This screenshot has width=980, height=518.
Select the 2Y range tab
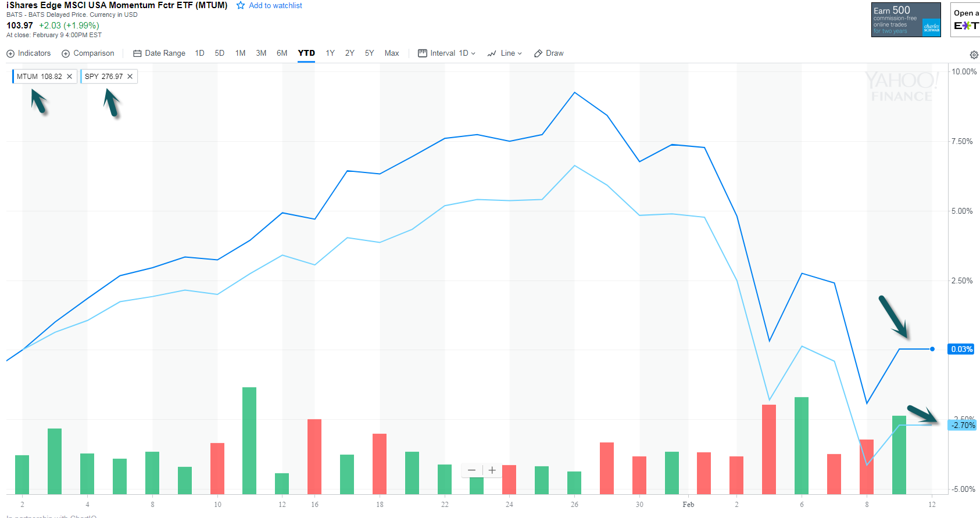(x=349, y=53)
